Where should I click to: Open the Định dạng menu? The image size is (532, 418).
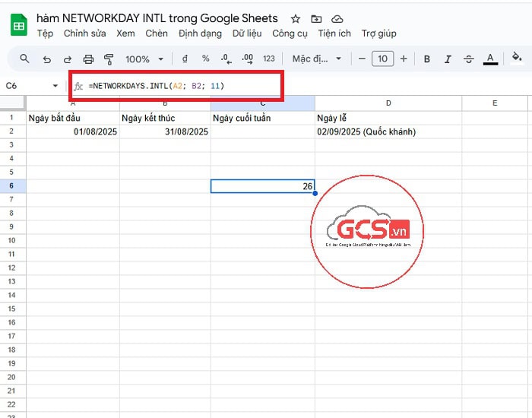[x=200, y=33]
